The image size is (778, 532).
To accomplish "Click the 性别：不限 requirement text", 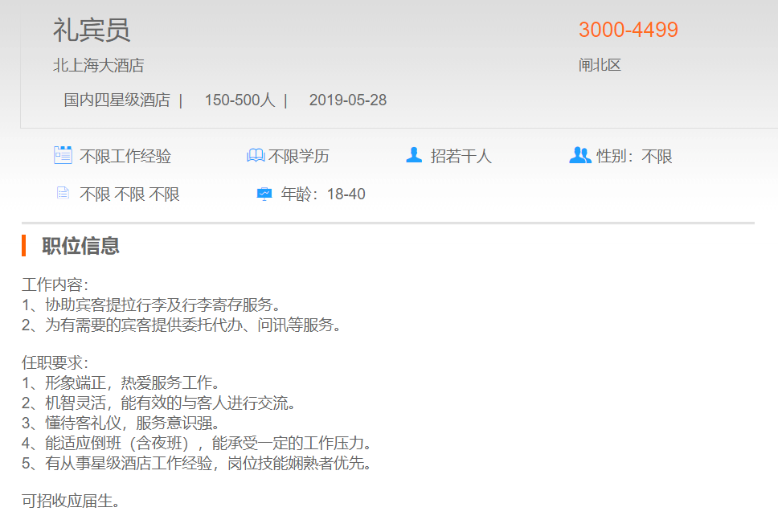I will click(x=634, y=157).
